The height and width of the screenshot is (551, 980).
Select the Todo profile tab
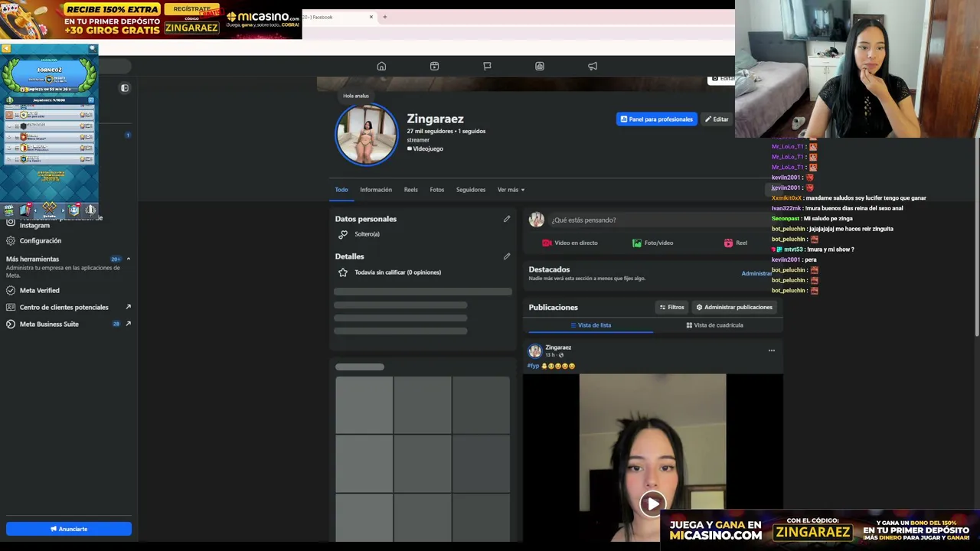[x=341, y=190]
